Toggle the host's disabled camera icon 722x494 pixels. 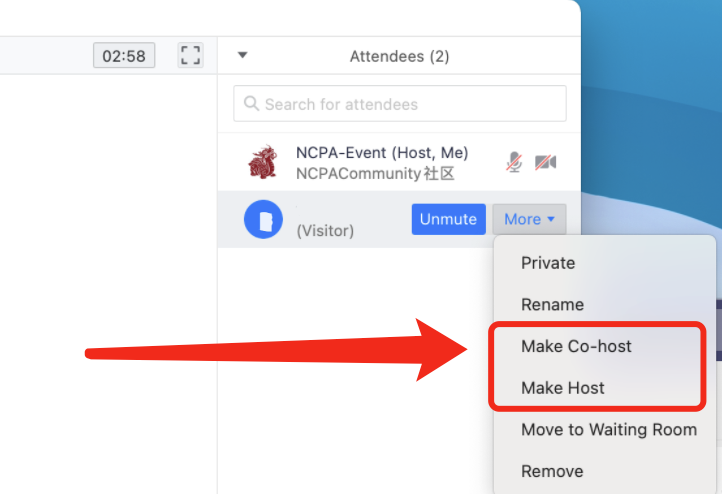tap(545, 162)
